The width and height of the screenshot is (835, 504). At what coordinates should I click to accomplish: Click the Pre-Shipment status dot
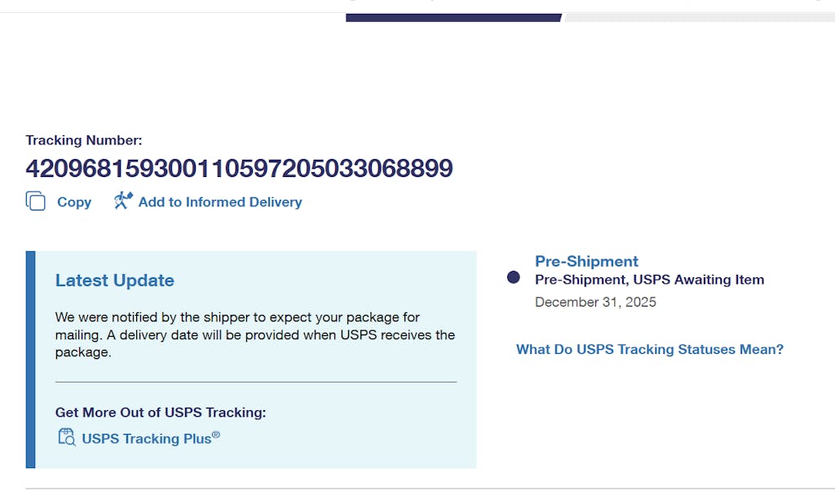point(514,277)
